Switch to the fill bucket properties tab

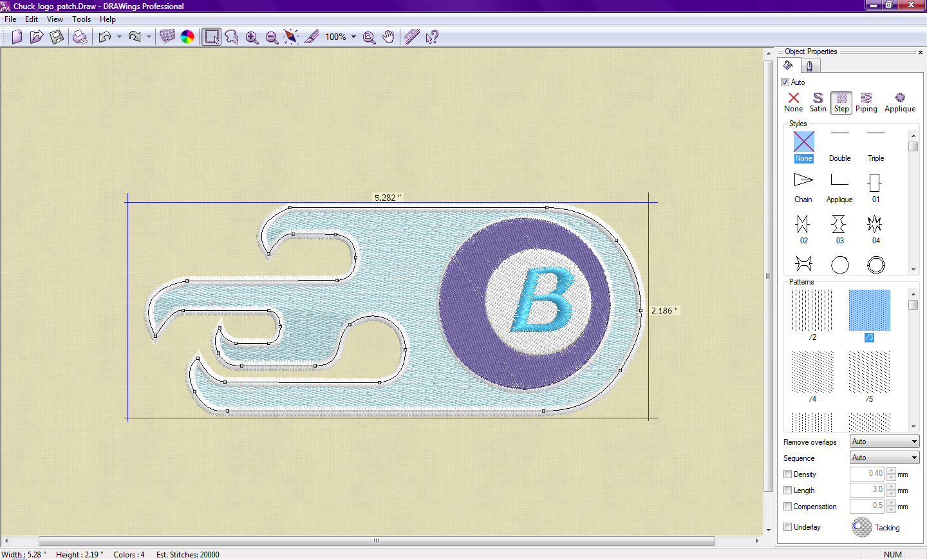click(789, 65)
